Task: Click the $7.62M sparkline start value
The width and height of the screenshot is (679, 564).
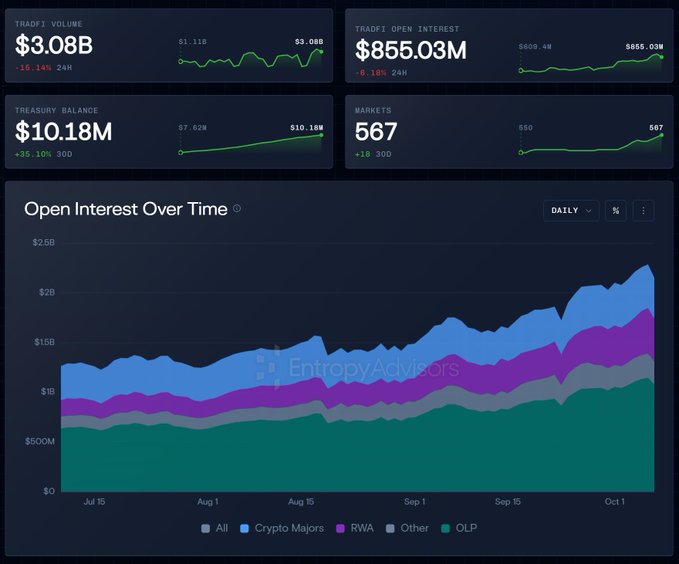Action: click(x=193, y=128)
